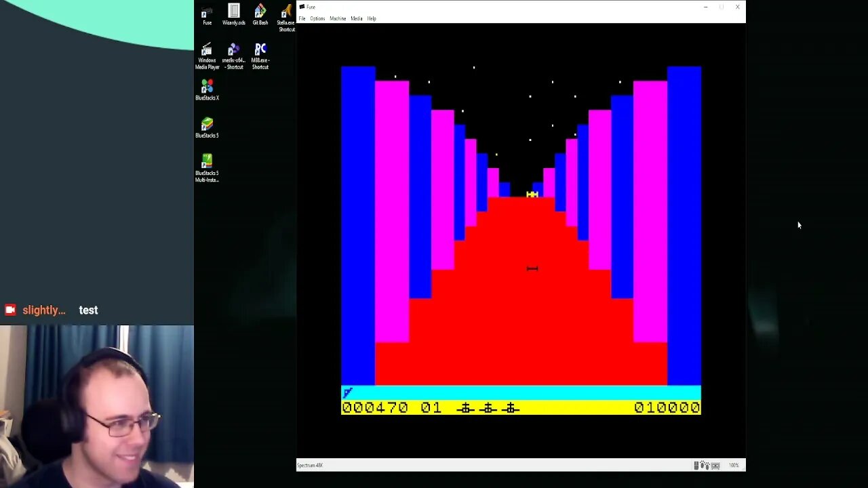Image resolution: width=868 pixels, height=488 pixels.
Task: Click the red recording camera icon
Action: coord(10,310)
